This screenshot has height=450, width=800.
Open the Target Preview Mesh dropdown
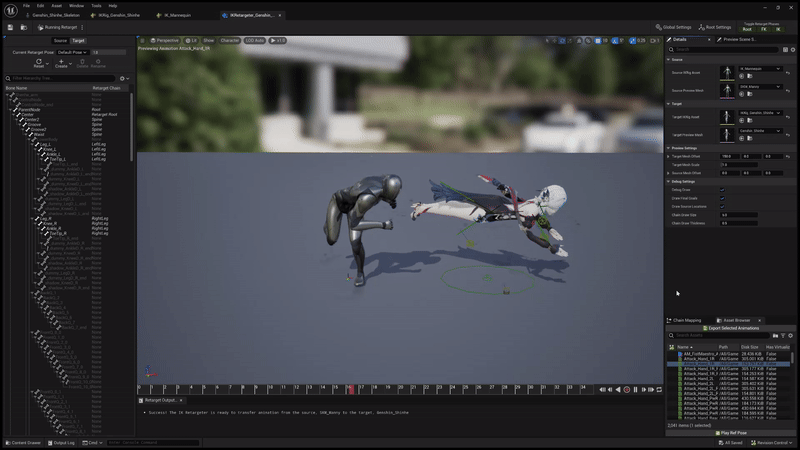[x=760, y=131]
